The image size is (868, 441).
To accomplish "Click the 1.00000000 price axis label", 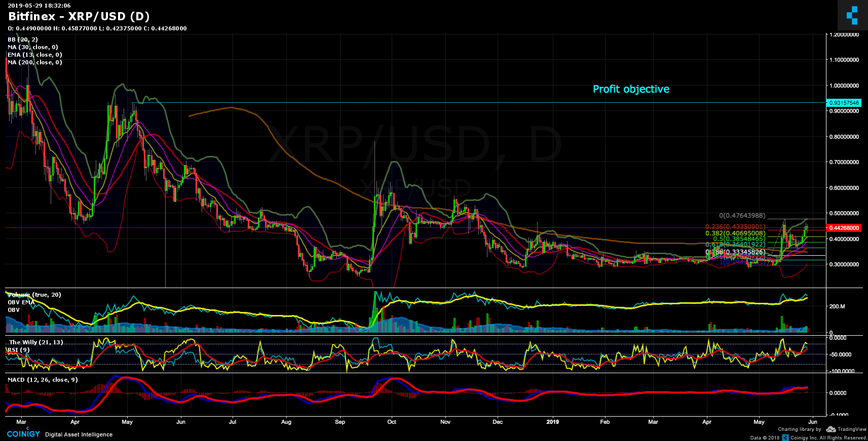I will [844, 86].
